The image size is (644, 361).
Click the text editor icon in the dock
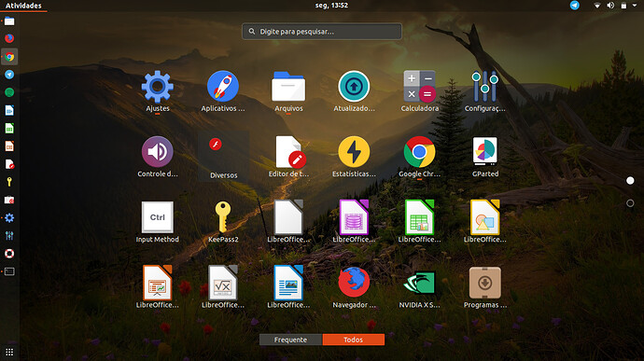click(9, 164)
